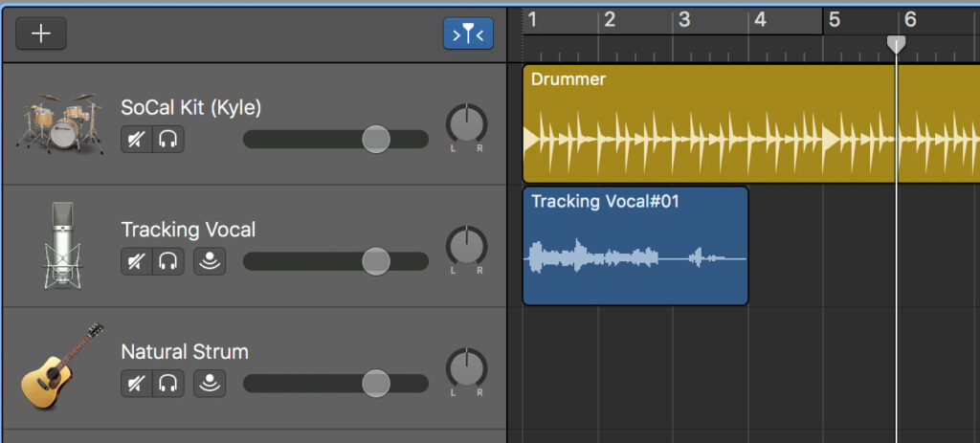
Task: Click bar 6 in the ruler
Action: click(910, 20)
